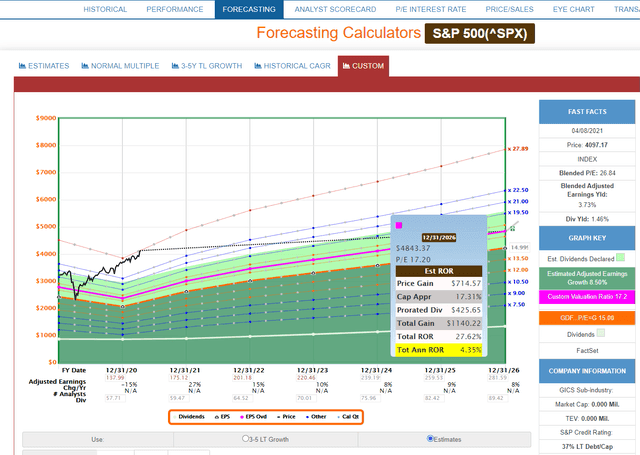Open the ANALYST SCORECARD tab
This screenshot has height=455, width=640.
coord(335,9)
